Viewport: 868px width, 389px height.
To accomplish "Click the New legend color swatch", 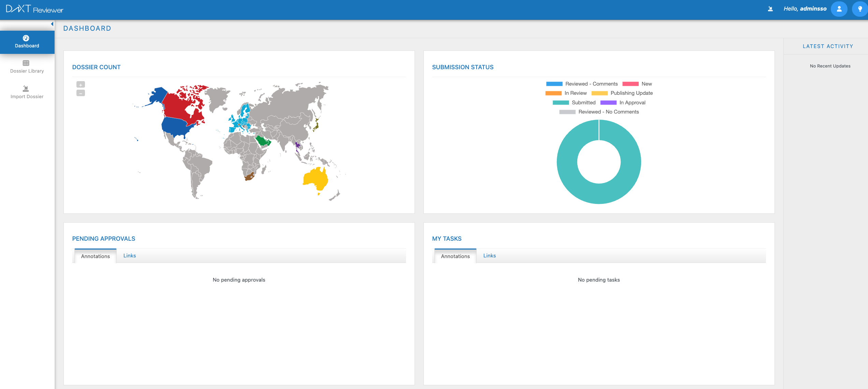I will coord(630,84).
